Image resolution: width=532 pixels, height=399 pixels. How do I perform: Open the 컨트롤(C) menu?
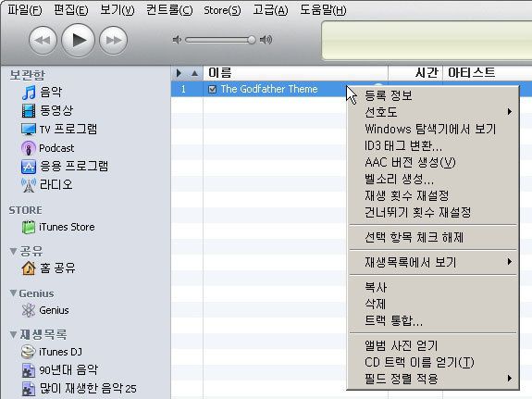coord(169,10)
